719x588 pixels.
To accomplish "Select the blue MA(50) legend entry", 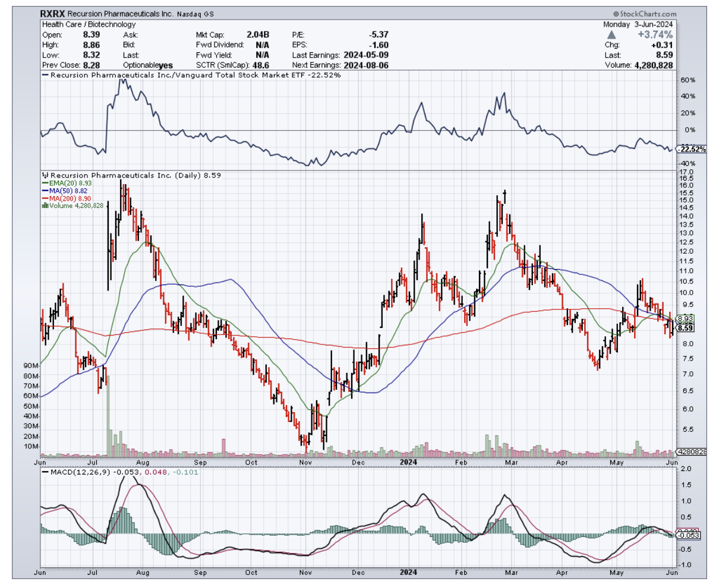I will tap(68, 191).
